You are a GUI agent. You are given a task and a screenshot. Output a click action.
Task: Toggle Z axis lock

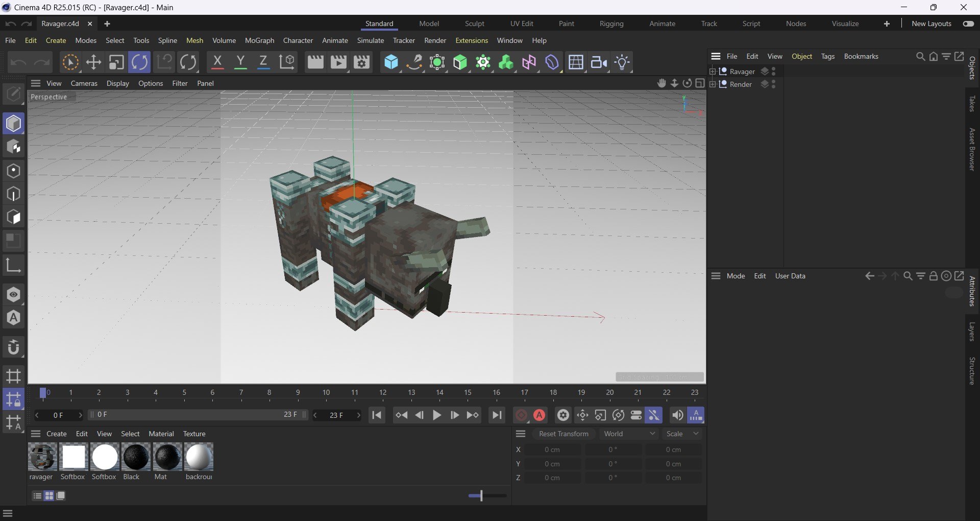[263, 62]
